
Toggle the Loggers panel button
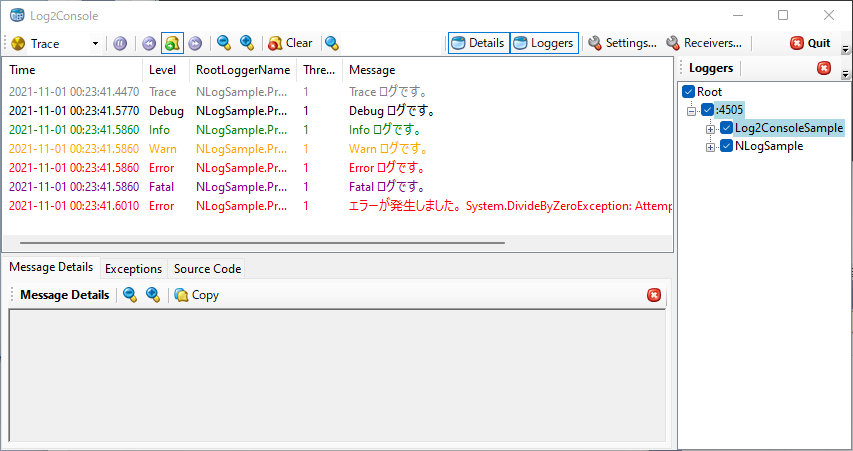544,43
